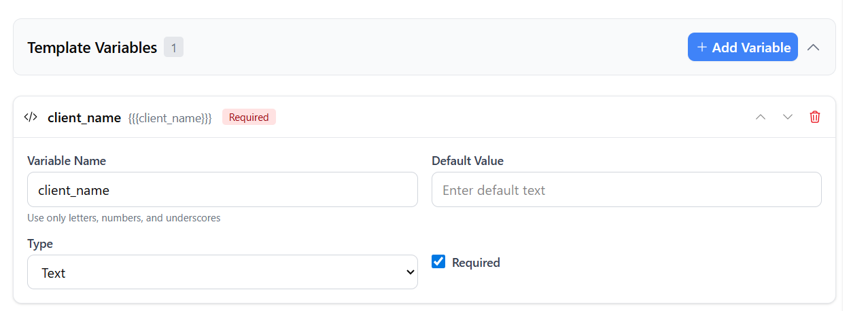Move the client_name variable up
This screenshot has width=868, height=311.
coord(761,117)
